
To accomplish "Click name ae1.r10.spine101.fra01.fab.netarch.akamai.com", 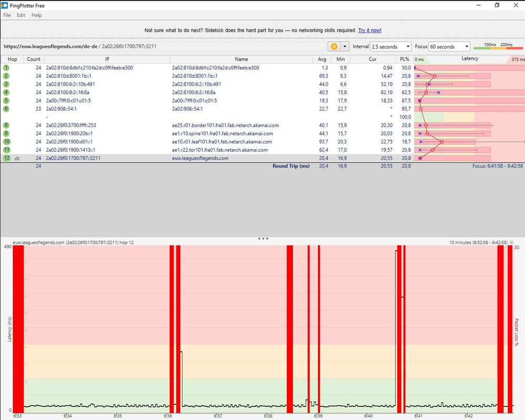I will click(x=222, y=134).
